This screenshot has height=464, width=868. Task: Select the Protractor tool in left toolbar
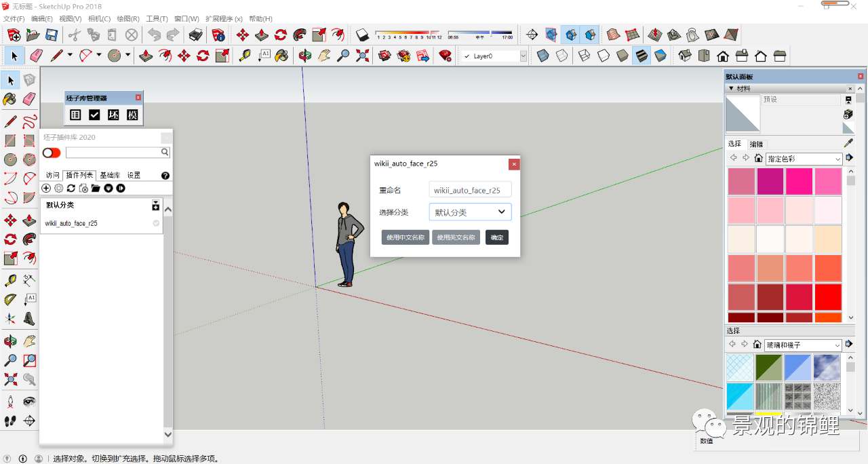[x=10, y=299]
